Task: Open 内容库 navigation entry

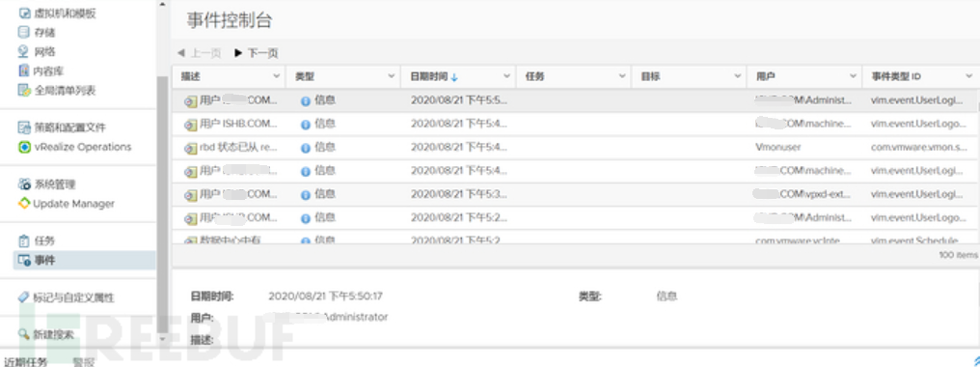Action: [x=49, y=71]
